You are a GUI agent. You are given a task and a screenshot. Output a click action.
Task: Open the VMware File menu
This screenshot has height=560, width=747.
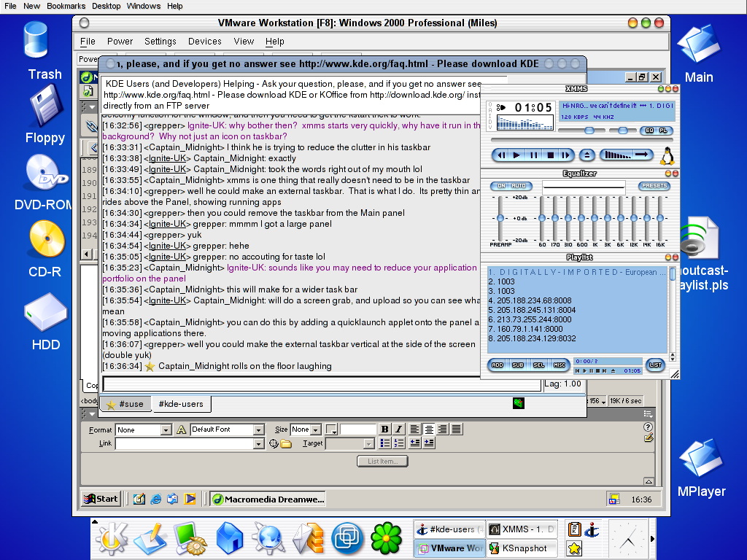click(x=88, y=42)
